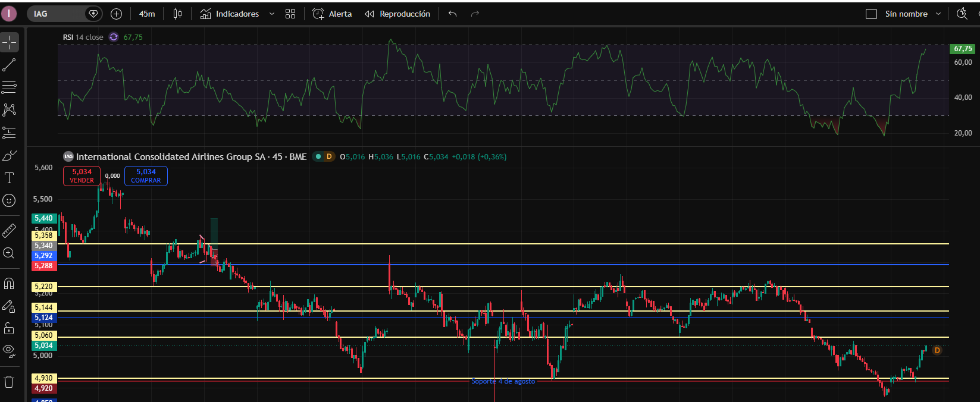Open the 45m time interval selector
980x402 pixels.
click(x=147, y=14)
